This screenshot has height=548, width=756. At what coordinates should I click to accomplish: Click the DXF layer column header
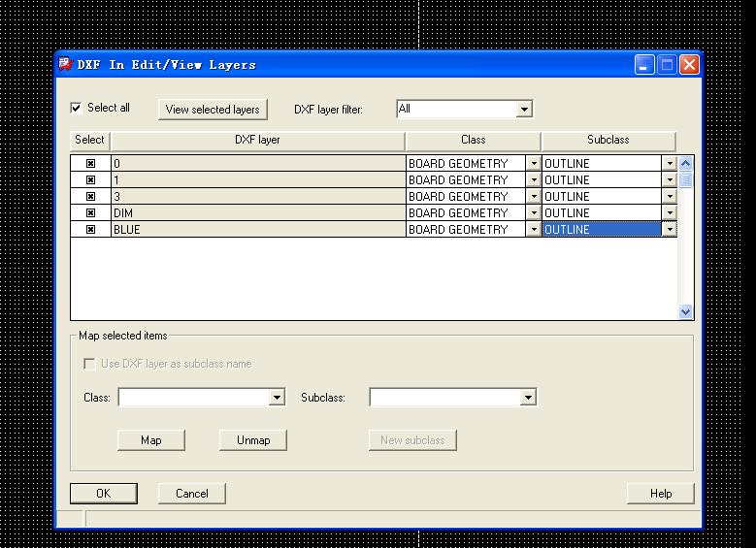coord(257,140)
